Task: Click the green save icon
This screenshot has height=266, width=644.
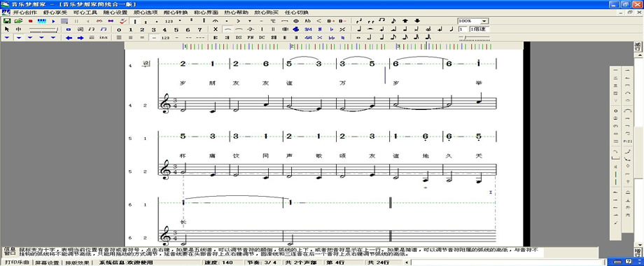Action: (x=7, y=21)
